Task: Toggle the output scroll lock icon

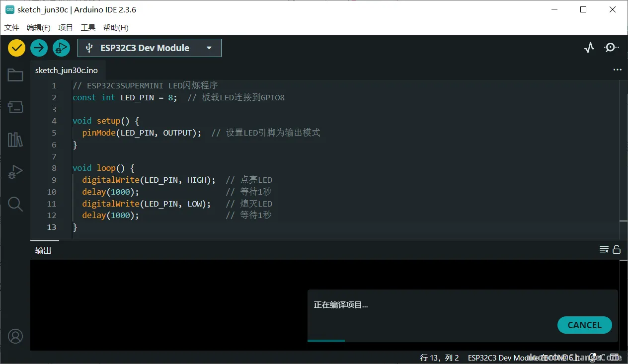Action: (x=617, y=250)
